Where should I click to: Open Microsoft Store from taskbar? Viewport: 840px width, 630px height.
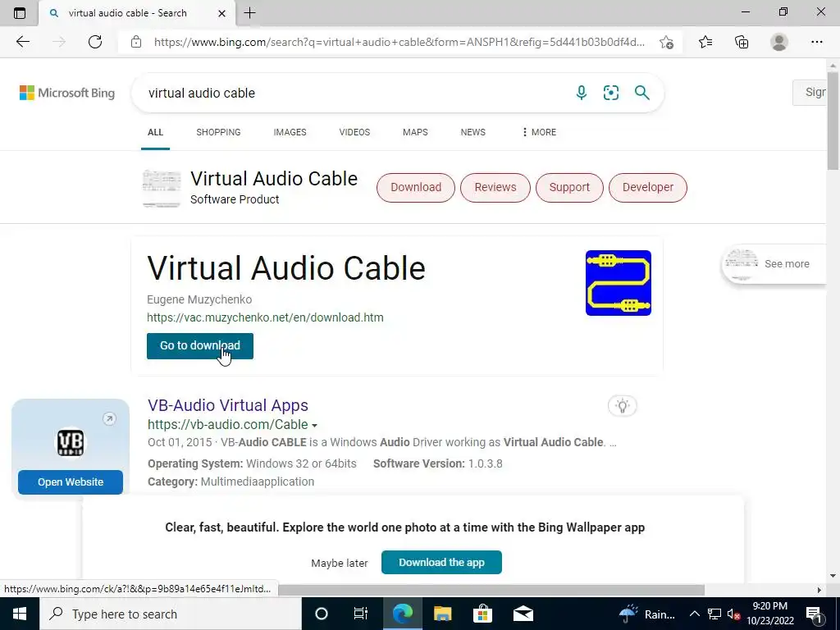482,614
